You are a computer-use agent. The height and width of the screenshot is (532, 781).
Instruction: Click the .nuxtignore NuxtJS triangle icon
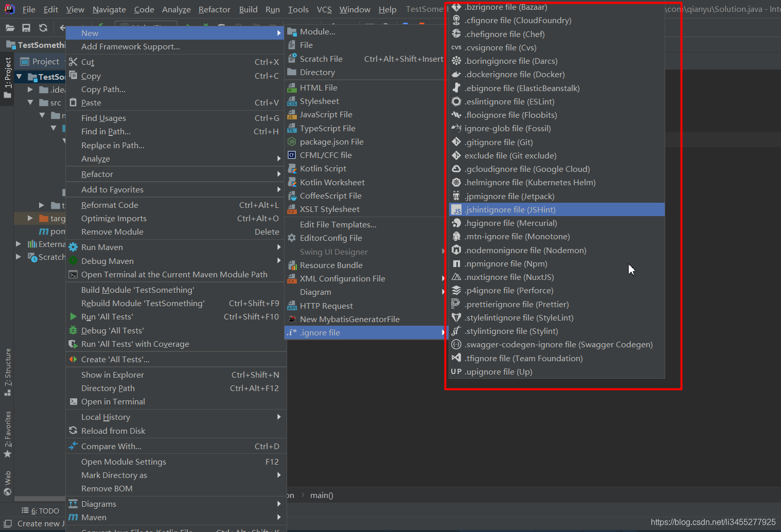456,277
